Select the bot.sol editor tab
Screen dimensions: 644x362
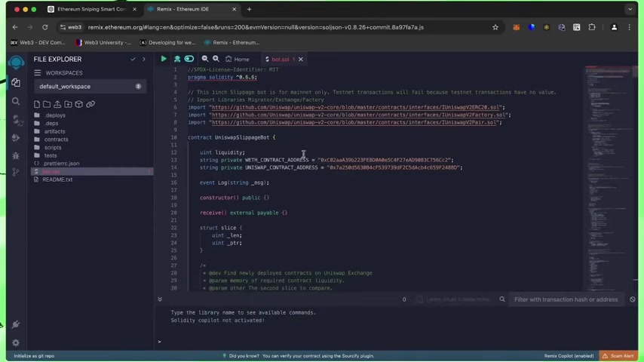tap(280, 59)
